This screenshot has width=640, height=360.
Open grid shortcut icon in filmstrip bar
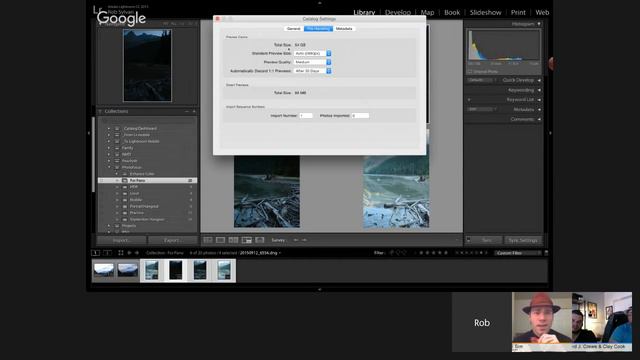[121, 253]
